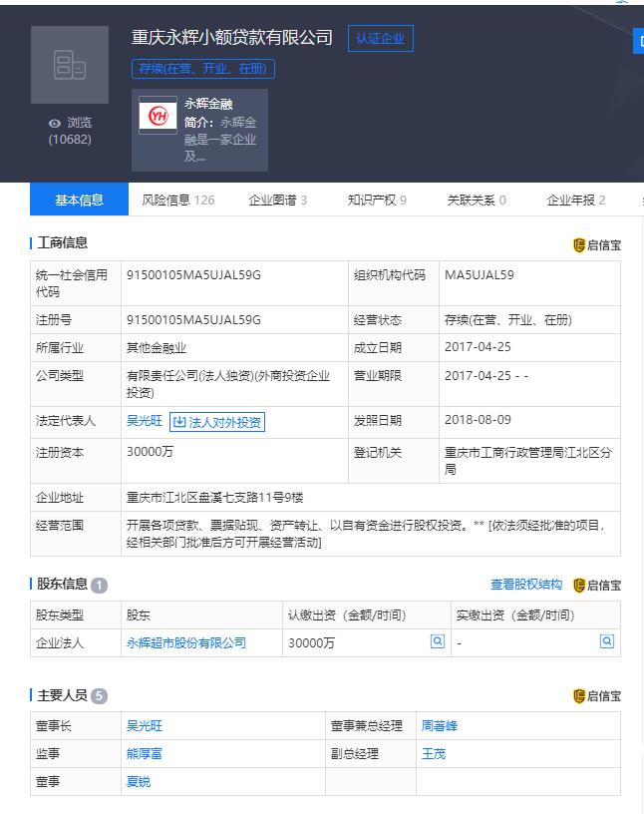This screenshot has width=644, height=814.
Task: Click 启信宝 logo beside 股东信息
Action: 597,585
